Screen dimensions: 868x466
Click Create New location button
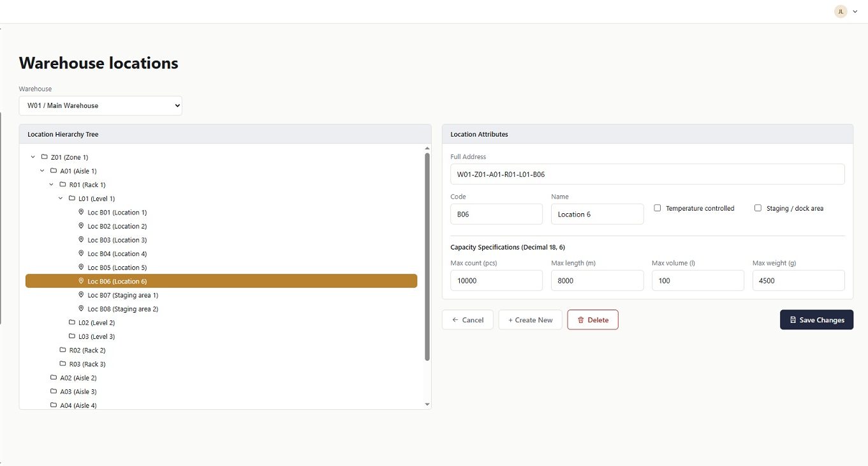click(x=531, y=320)
